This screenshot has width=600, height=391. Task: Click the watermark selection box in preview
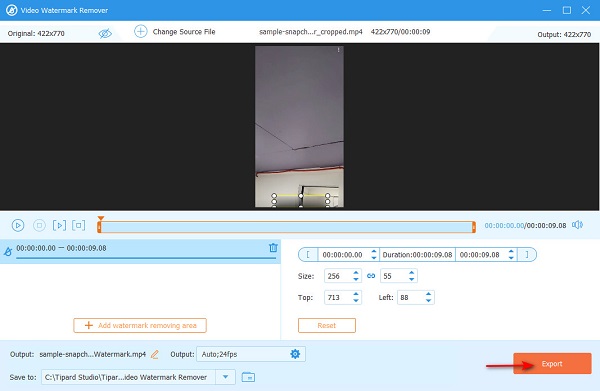[301, 201]
